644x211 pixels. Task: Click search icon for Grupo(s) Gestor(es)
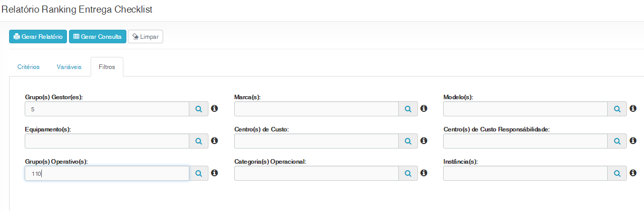pyautogui.click(x=199, y=109)
